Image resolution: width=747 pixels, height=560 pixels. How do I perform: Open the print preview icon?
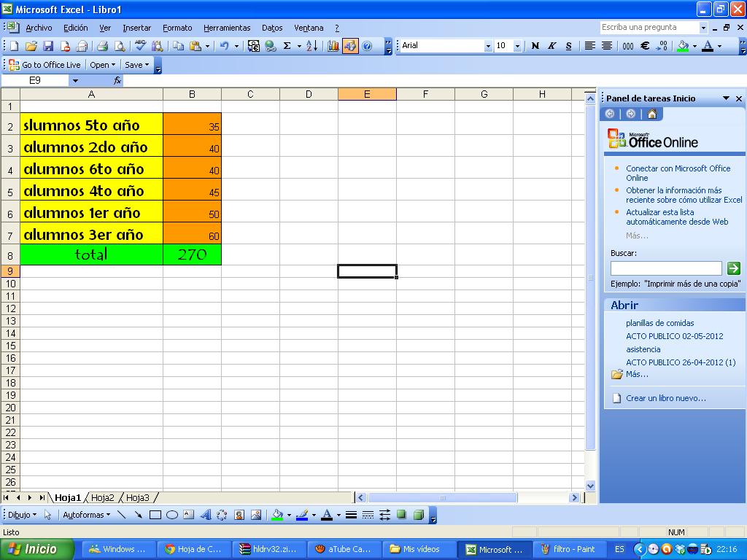(119, 46)
